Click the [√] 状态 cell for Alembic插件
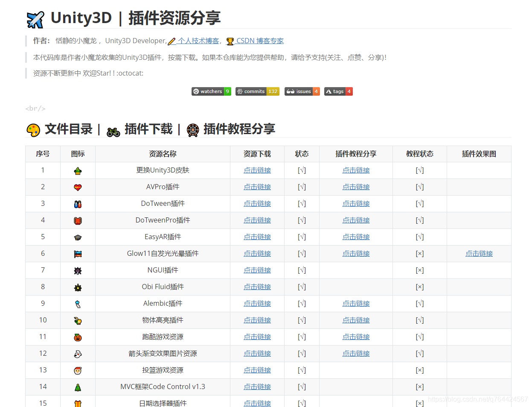Screen dimensions: 532x407 (x=302, y=303)
